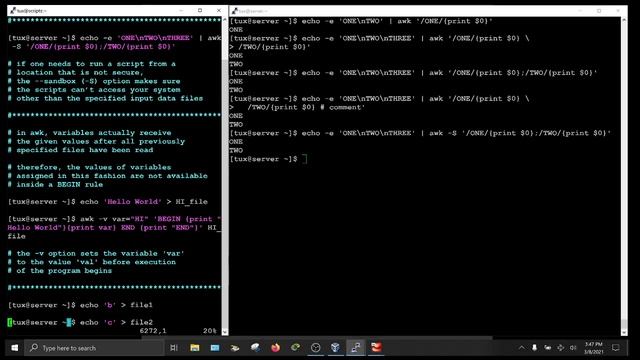Screen dimensions: 640x360
Task: Click the awk -S command in server window
Action: (x=420, y=133)
